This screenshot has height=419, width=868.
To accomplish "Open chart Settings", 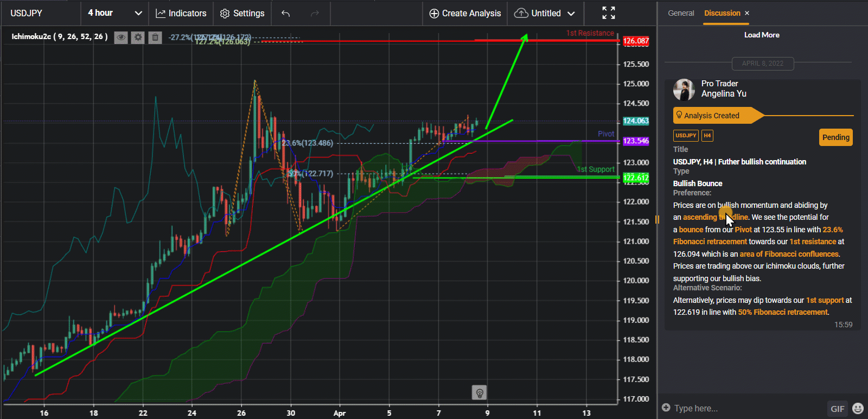I will coord(242,13).
